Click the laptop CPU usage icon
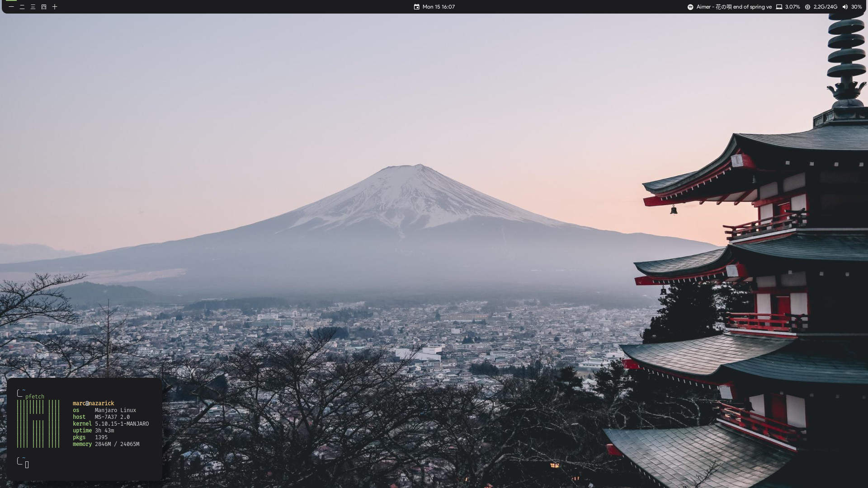868x488 pixels. 779,7
